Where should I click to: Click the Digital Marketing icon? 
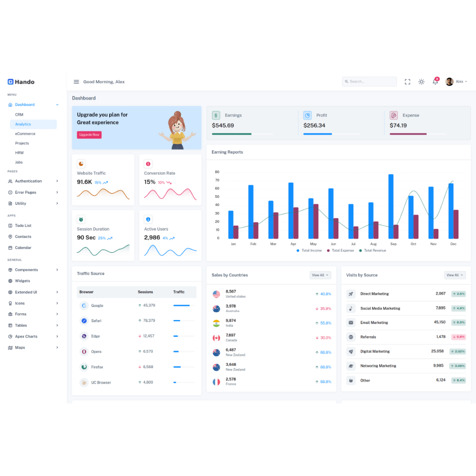pyautogui.click(x=351, y=351)
